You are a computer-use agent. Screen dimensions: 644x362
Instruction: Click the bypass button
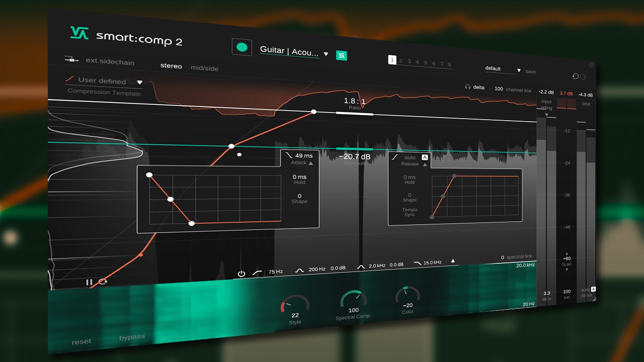click(132, 336)
